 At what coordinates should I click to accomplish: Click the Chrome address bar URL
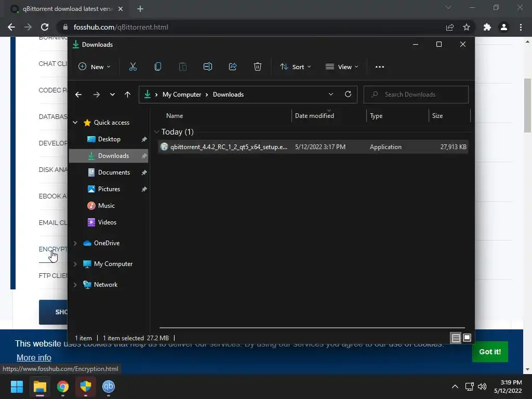[121, 27]
